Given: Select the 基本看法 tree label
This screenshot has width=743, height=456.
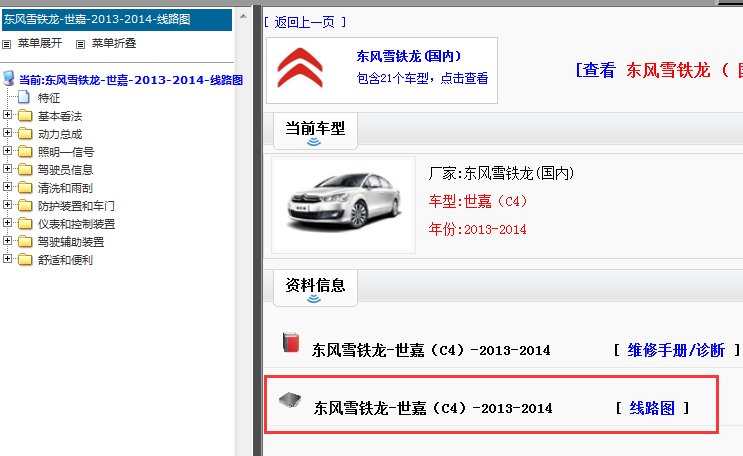Looking at the screenshot, I should click(60, 116).
